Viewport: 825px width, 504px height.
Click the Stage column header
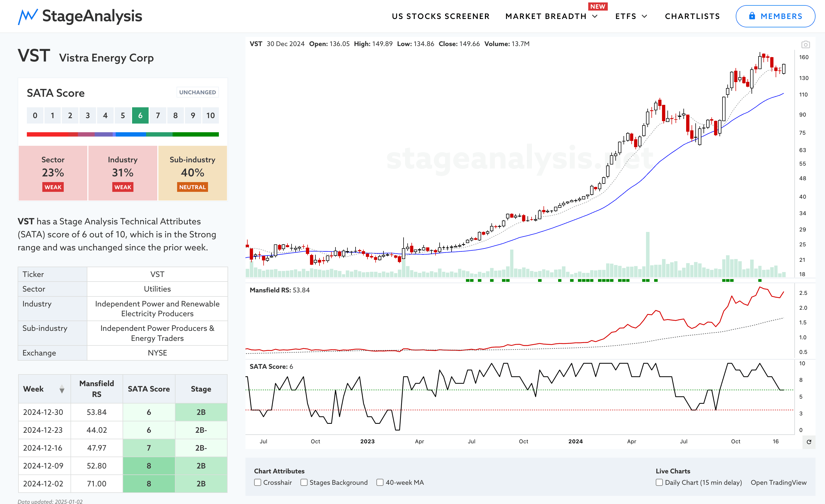201,389
